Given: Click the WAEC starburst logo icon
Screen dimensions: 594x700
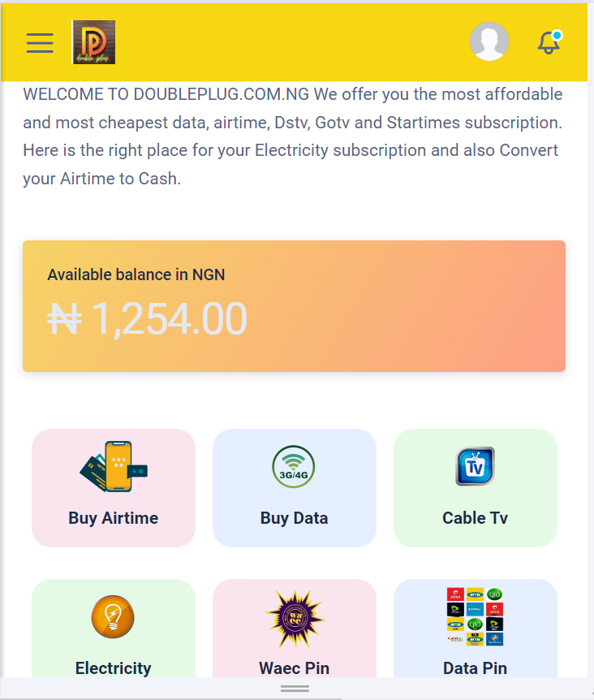Looking at the screenshot, I should point(295,618).
